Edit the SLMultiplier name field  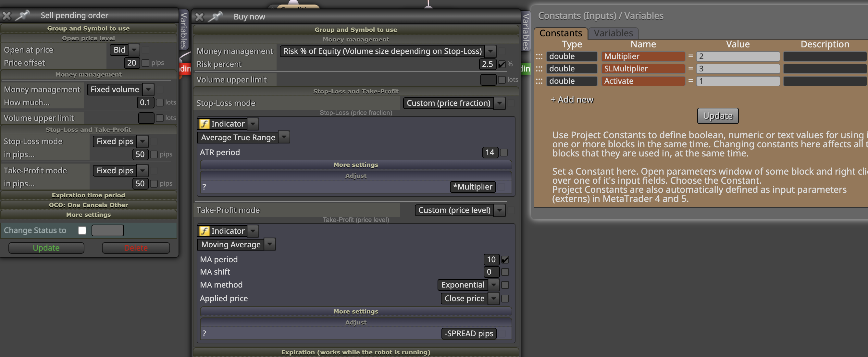[x=643, y=69]
